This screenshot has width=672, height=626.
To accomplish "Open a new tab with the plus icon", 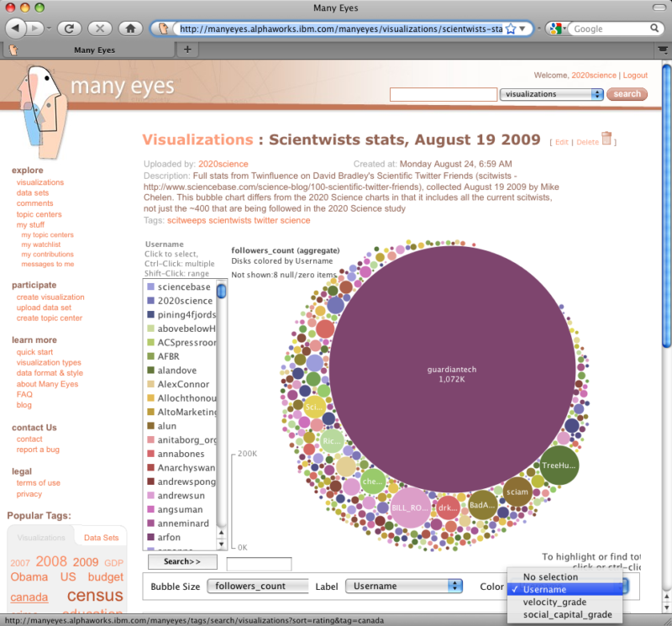I will click(x=187, y=50).
